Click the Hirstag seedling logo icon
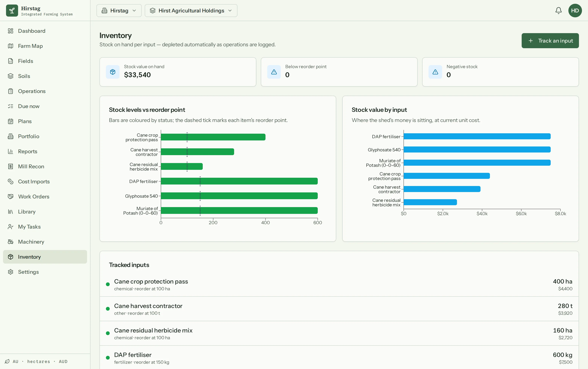Image resolution: width=588 pixels, height=369 pixels. pos(12,11)
